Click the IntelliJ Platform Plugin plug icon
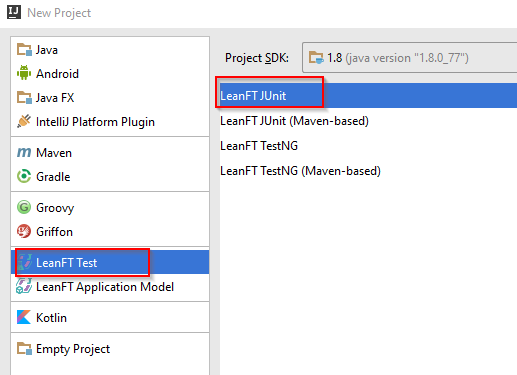The width and height of the screenshot is (517, 375). (x=24, y=121)
